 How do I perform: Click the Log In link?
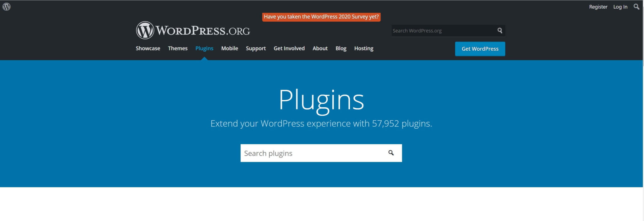tap(620, 7)
